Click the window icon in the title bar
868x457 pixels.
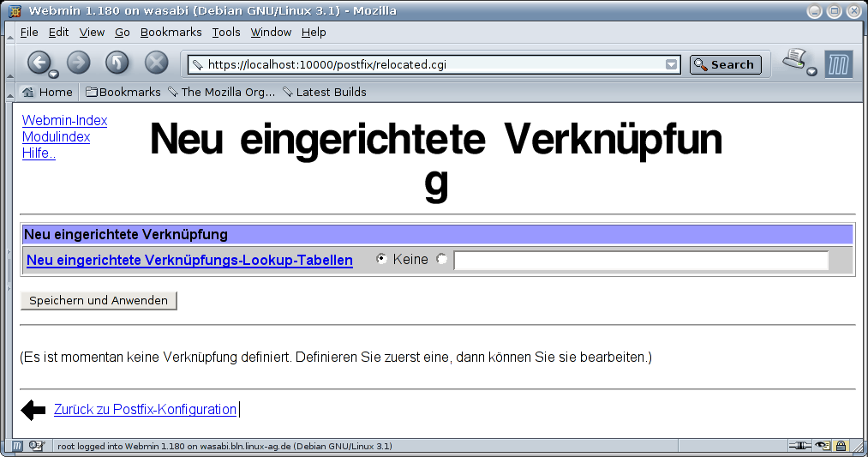pyautogui.click(x=15, y=11)
